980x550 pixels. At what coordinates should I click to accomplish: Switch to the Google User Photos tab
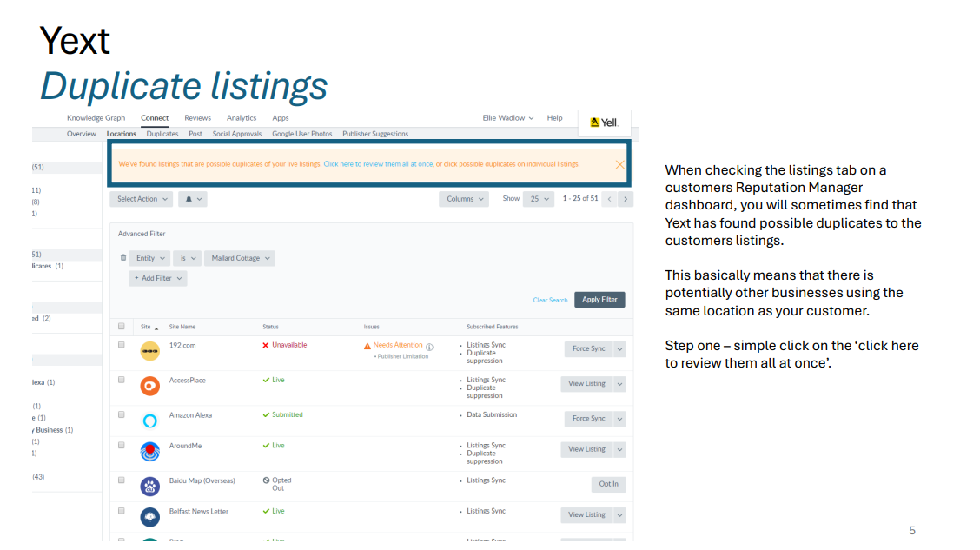coord(301,134)
